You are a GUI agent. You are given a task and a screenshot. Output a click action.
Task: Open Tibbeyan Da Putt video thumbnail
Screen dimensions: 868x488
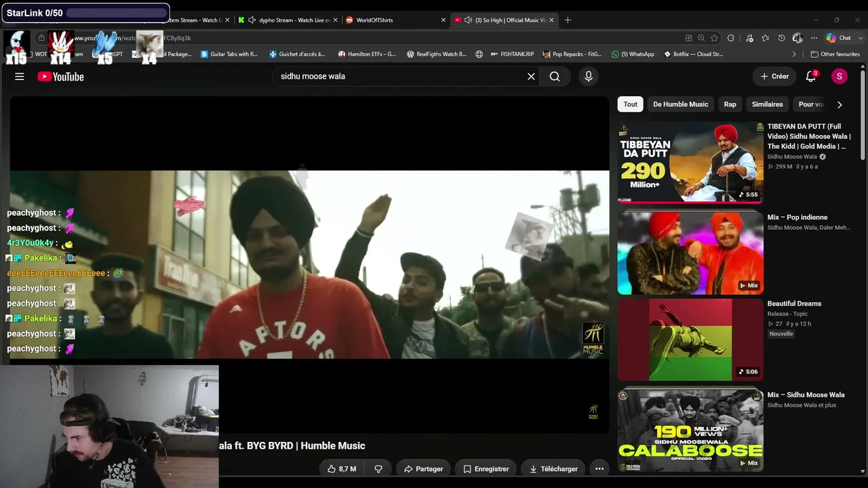[x=690, y=162]
